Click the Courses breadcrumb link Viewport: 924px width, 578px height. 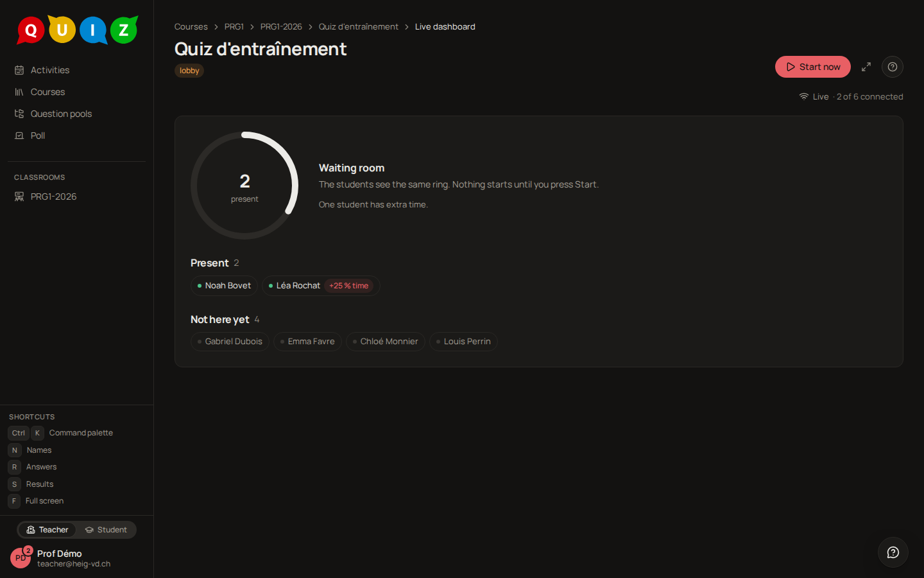point(191,26)
